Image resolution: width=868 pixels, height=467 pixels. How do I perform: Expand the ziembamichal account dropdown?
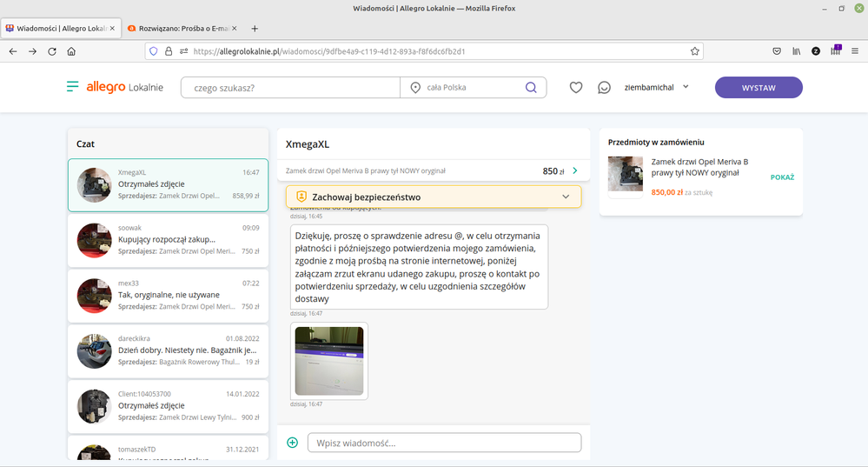tap(686, 87)
